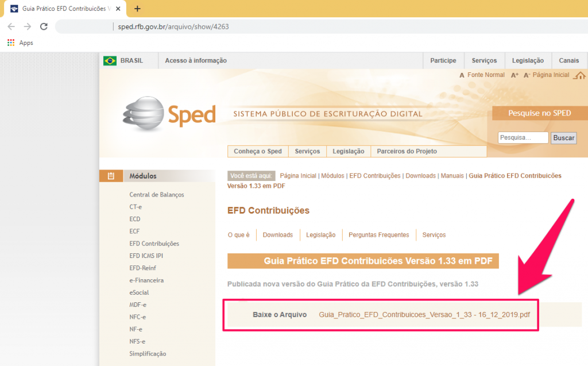Type in the Pesquisa search field
Image resolution: width=588 pixels, height=366 pixels.
[x=523, y=138]
